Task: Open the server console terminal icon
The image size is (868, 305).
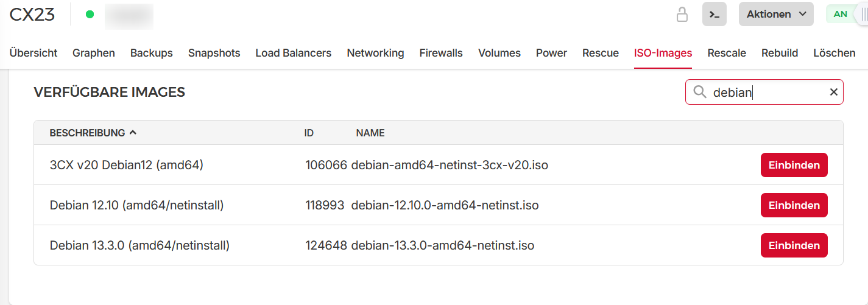Action: coord(714,14)
